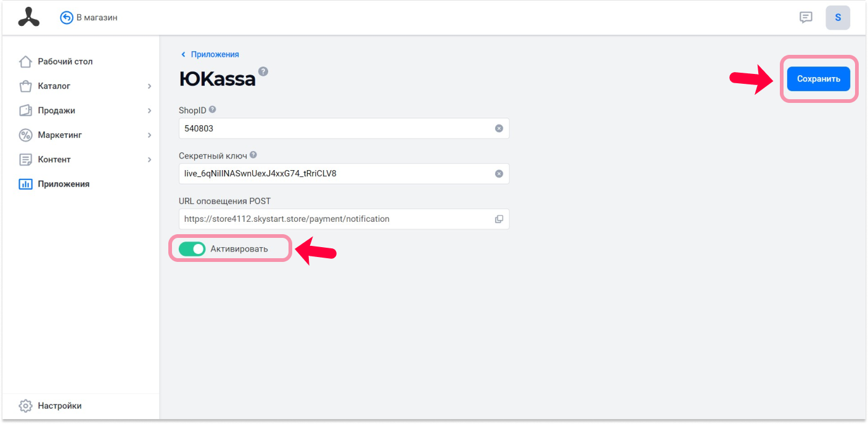868x424 pixels.
Task: Click the "ShopID" field label
Action: [192, 110]
